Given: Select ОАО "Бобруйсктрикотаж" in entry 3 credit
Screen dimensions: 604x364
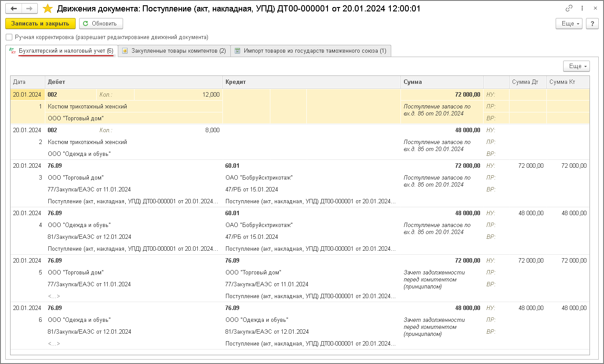Looking at the screenshot, I should pyautogui.click(x=259, y=177).
